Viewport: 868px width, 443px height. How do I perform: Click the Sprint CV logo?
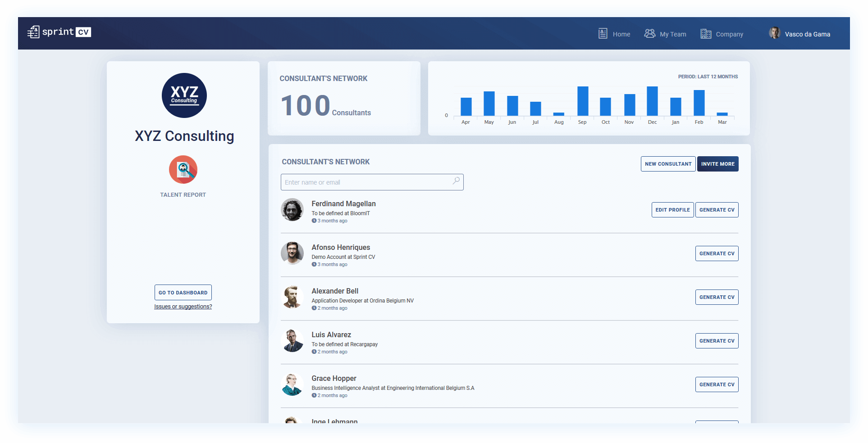point(59,32)
